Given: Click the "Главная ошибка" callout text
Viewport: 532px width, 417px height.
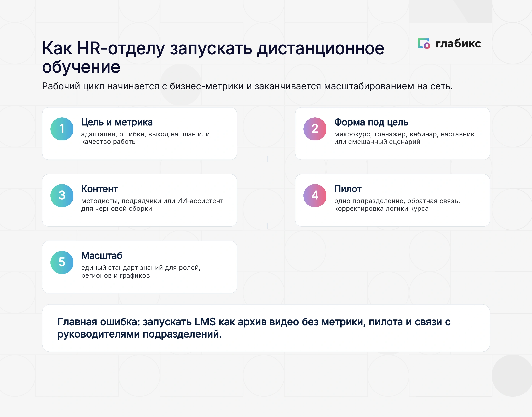Looking at the screenshot, I should [254, 328].
